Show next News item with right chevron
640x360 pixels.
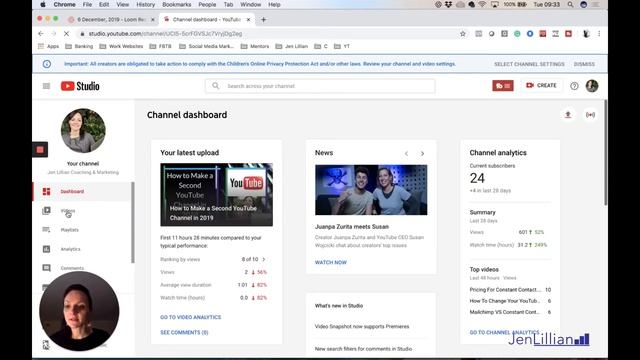[x=422, y=153]
